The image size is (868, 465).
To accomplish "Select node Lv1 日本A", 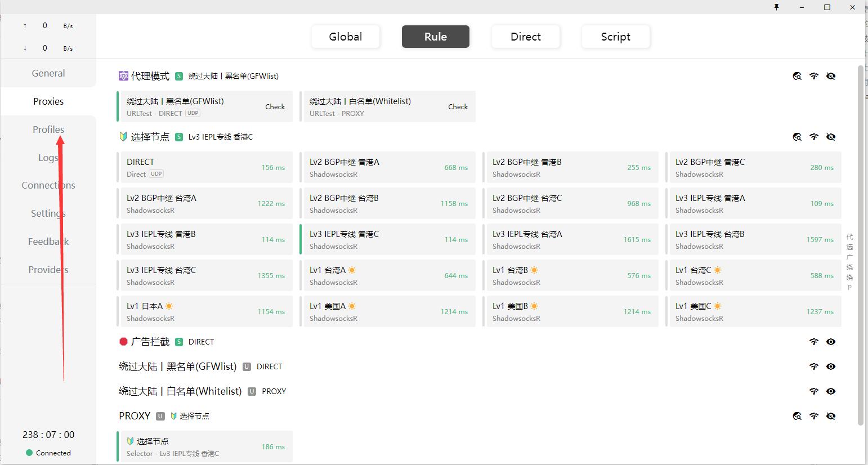I will 205,311.
